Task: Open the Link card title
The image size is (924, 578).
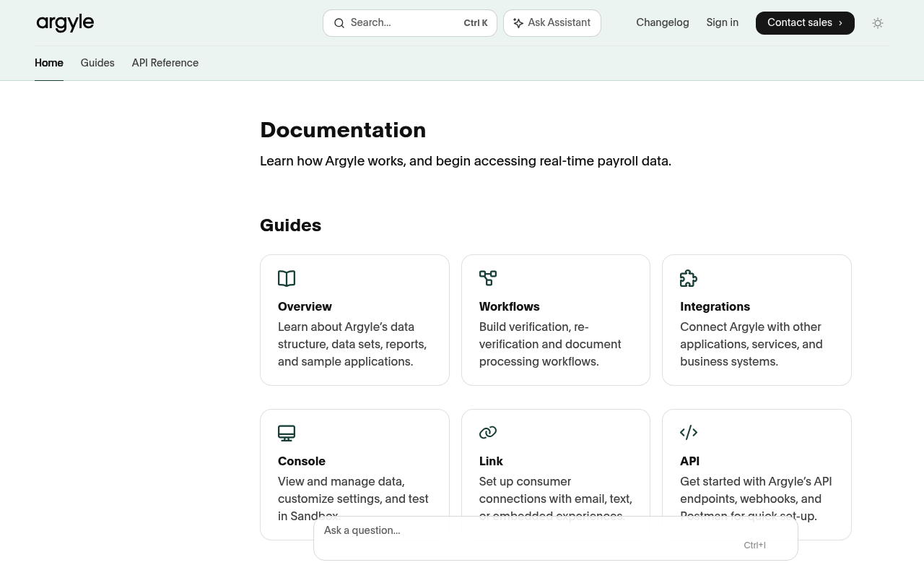Action: [x=491, y=461]
